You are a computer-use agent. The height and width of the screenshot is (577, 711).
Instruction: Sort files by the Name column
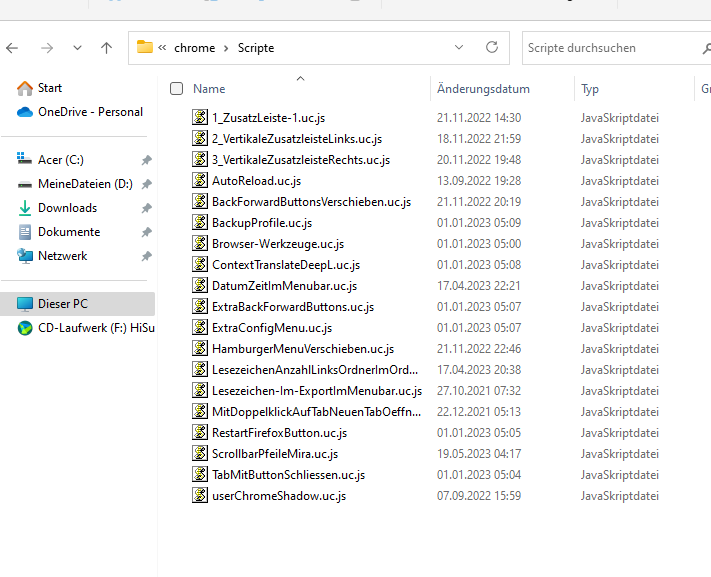209,89
